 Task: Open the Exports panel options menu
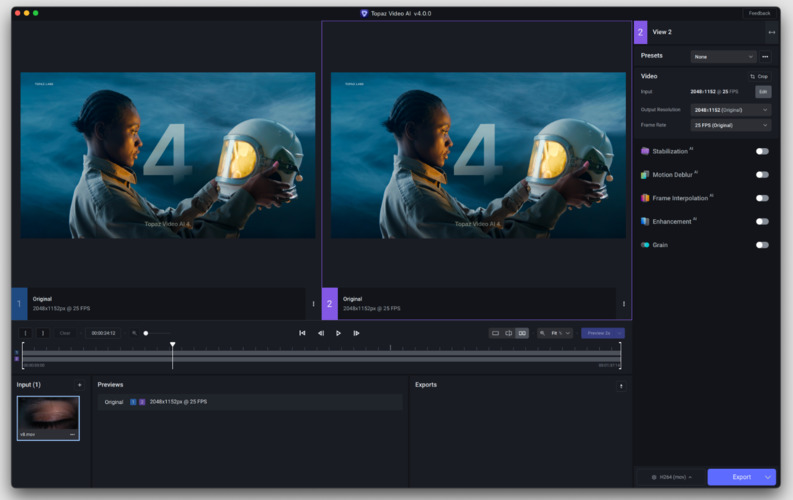point(621,386)
